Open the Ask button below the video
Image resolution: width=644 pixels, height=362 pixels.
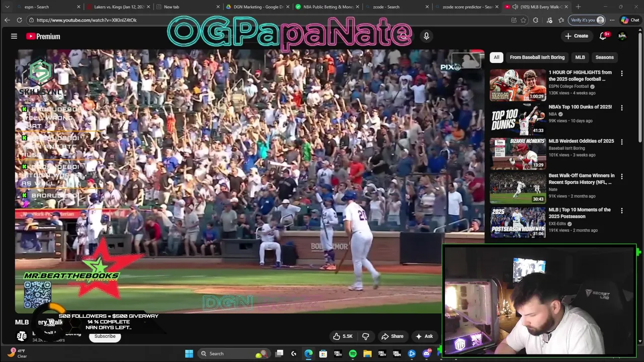(x=424, y=336)
